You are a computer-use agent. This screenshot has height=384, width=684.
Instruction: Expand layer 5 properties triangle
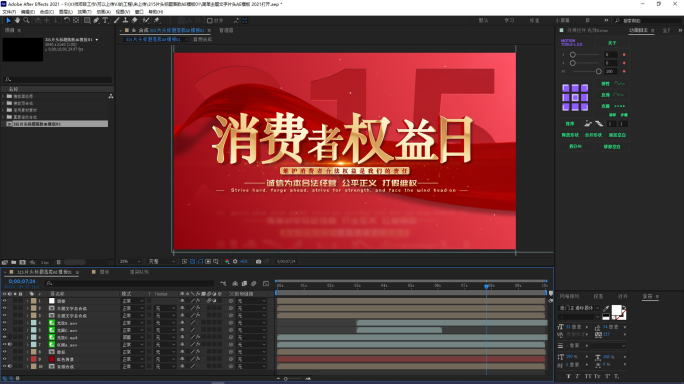click(x=27, y=330)
